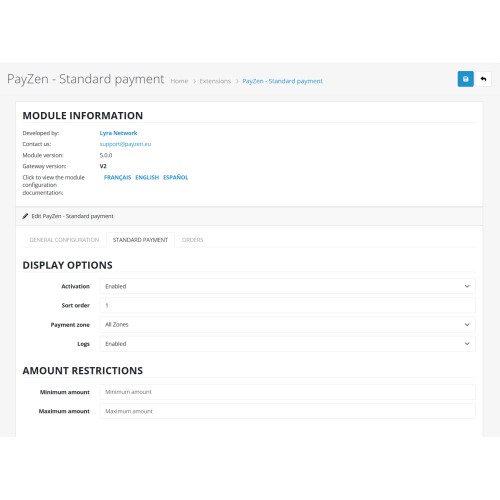500x500 pixels.
Task: Click the PayZen - Standard payment breadcrumb
Action: point(282,81)
